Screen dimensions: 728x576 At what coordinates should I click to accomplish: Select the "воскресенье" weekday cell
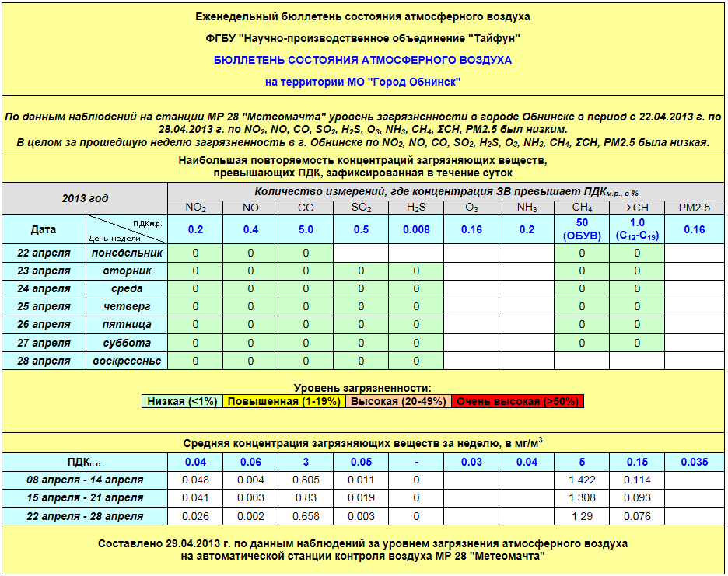[126, 361]
